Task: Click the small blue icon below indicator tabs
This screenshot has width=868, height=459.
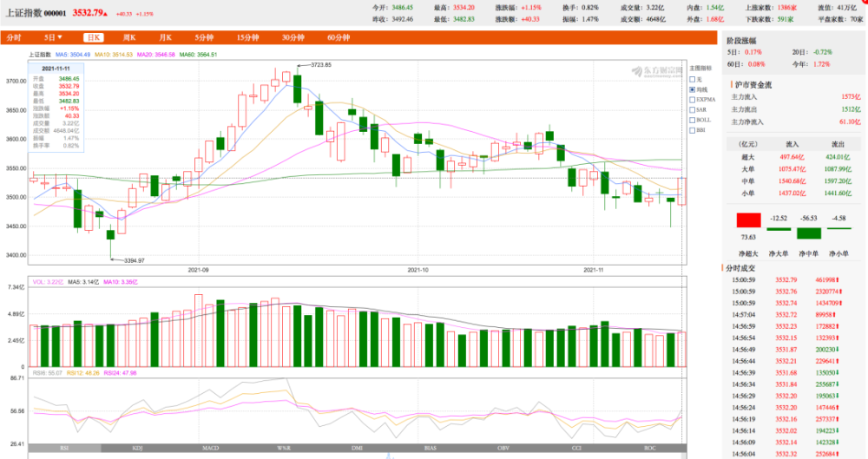Action: [x=390, y=456]
